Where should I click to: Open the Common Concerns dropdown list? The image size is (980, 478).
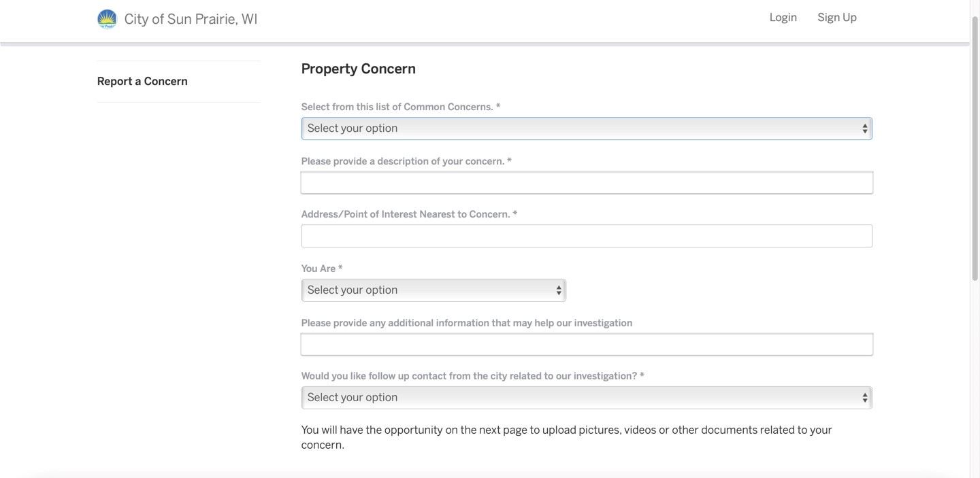pyautogui.click(x=587, y=129)
